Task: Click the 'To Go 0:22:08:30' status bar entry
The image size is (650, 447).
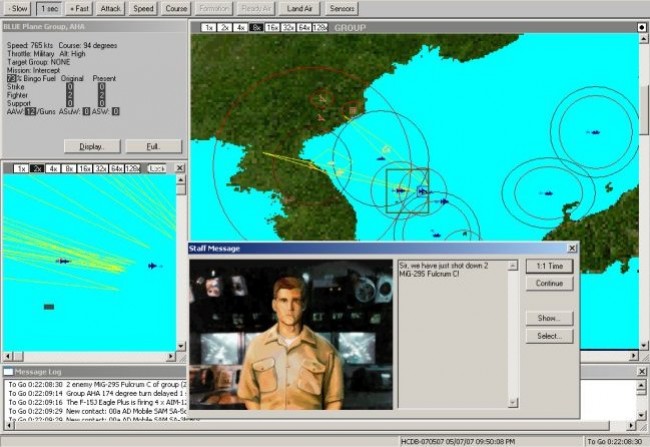Action: pyautogui.click(x=615, y=442)
